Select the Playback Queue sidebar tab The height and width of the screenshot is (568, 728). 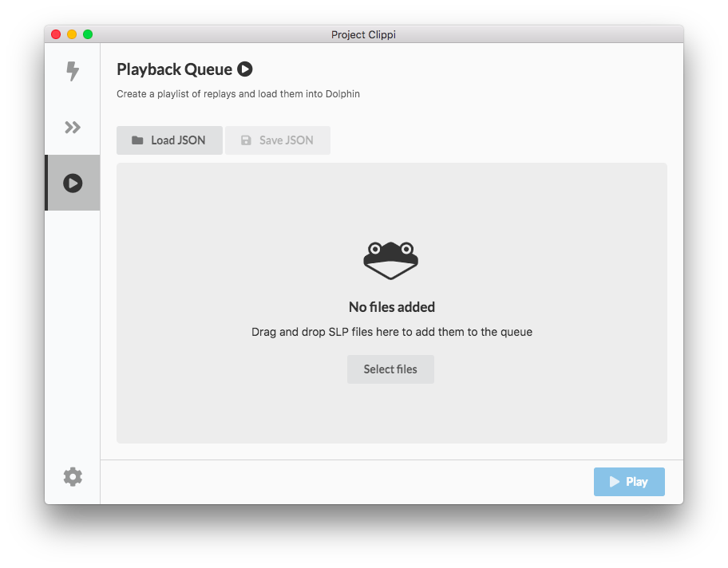tap(73, 183)
